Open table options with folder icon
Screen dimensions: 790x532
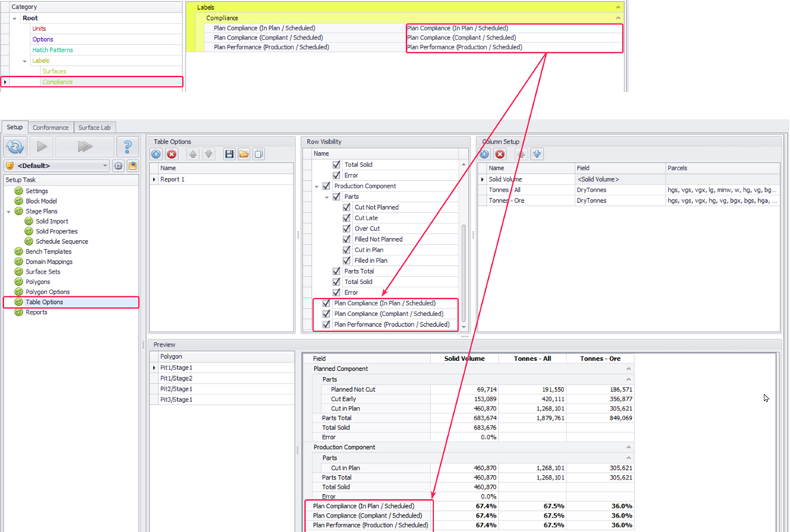point(244,154)
